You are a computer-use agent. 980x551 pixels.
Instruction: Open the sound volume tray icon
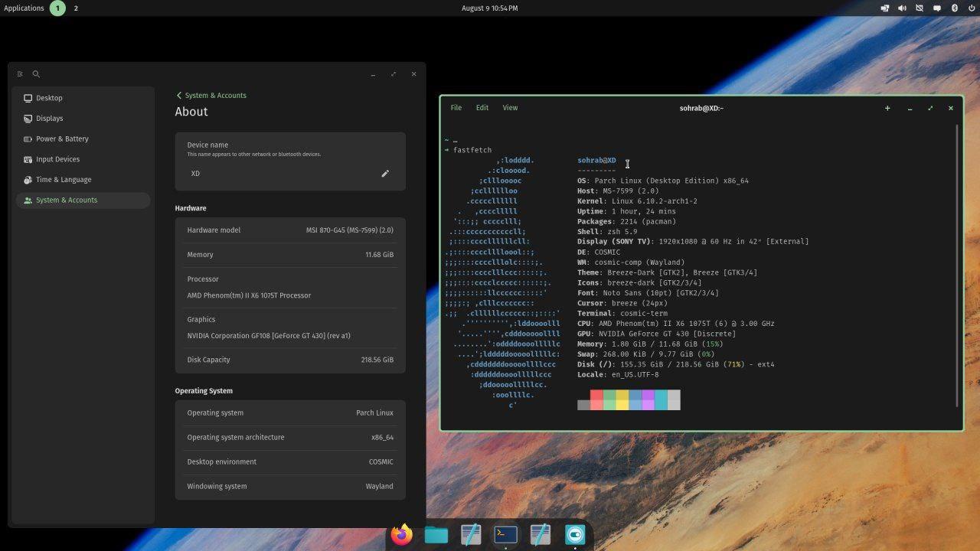point(902,8)
